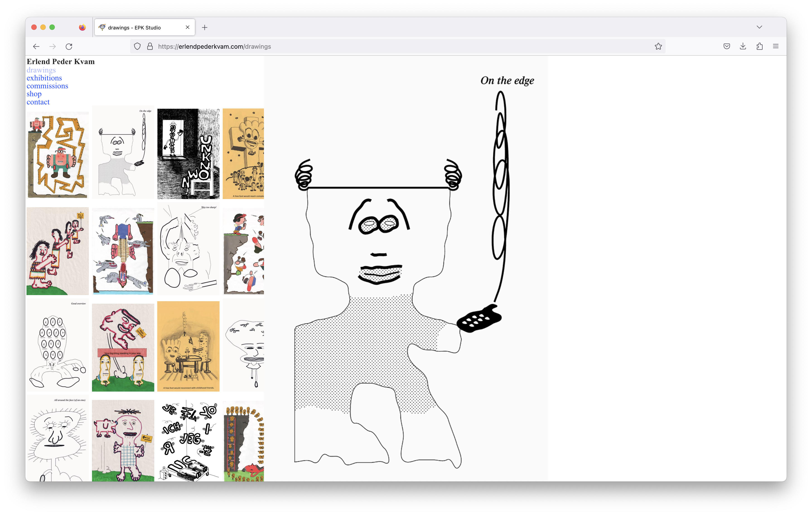Image resolution: width=812 pixels, height=515 pixels.
Task: Open the All around the face thumbnail
Action: [58, 438]
